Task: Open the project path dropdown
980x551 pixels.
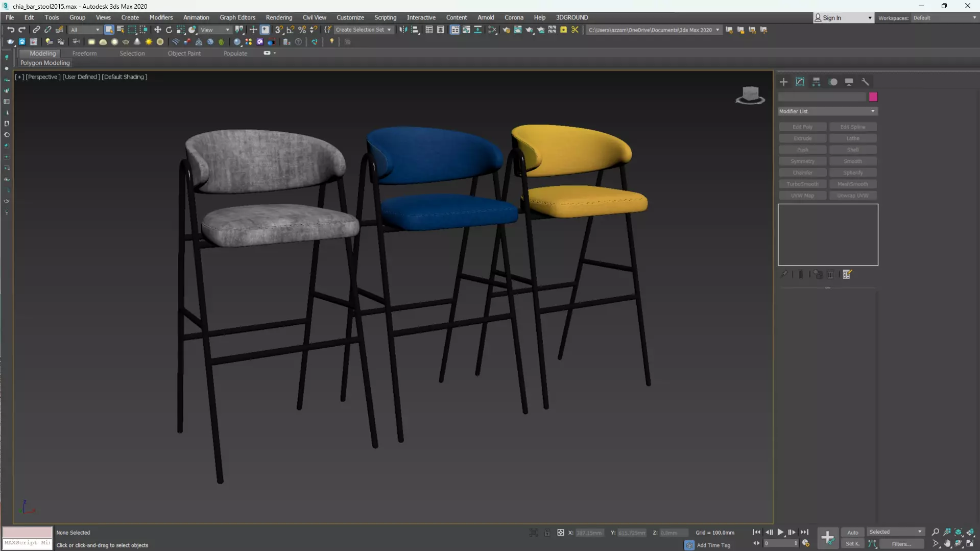Action: pyautogui.click(x=654, y=30)
